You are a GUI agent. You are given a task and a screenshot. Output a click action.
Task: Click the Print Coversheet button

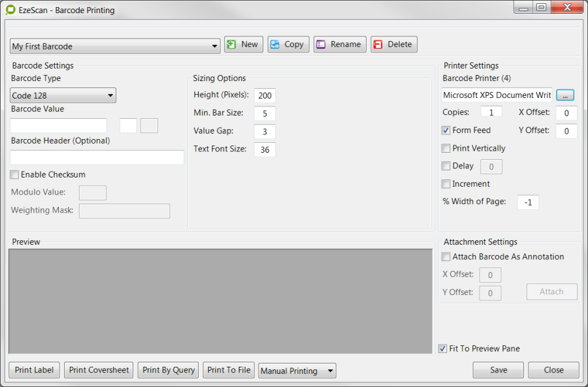tap(99, 370)
